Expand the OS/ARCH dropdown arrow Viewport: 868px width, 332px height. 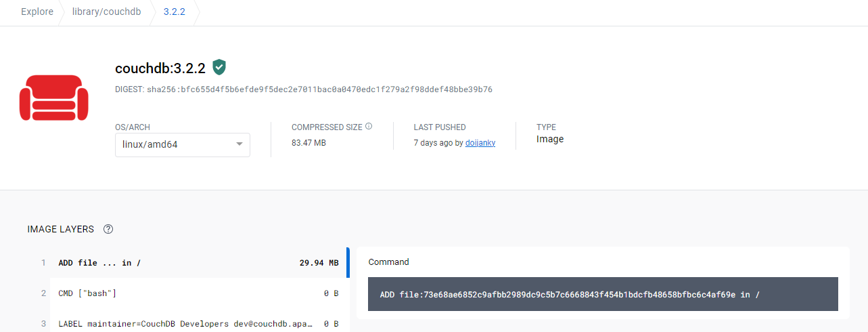coord(239,144)
